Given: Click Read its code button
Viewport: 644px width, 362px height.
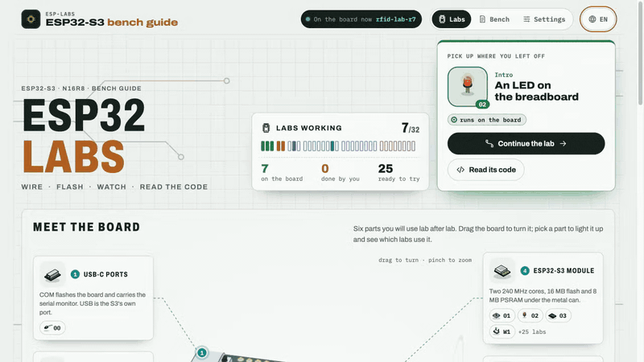Looking at the screenshot, I should click(486, 170).
